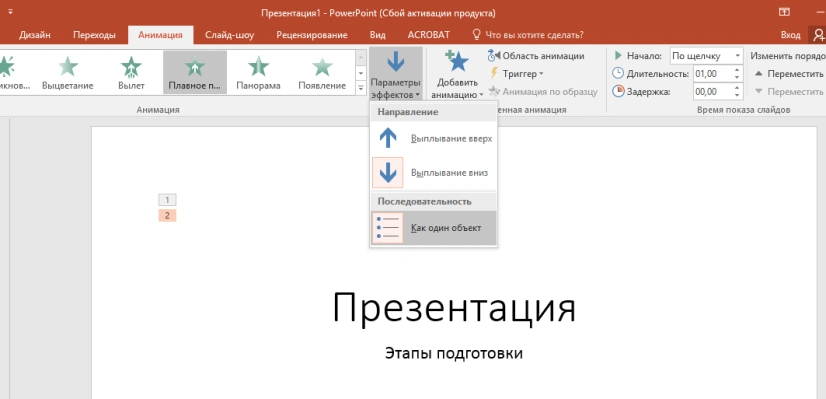Increase Задержка with up spinner
826x399 pixels.
click(737, 88)
